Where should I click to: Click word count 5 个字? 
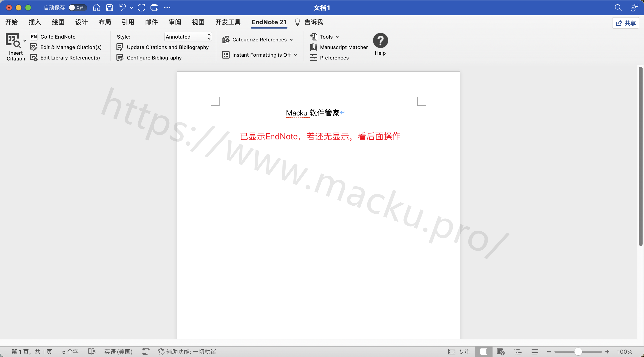click(70, 352)
